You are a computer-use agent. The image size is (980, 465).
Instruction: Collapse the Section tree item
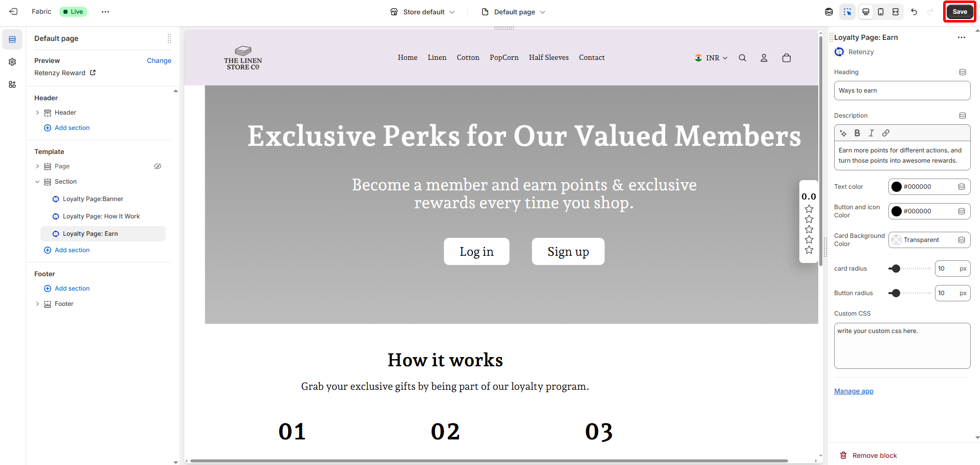point(37,182)
